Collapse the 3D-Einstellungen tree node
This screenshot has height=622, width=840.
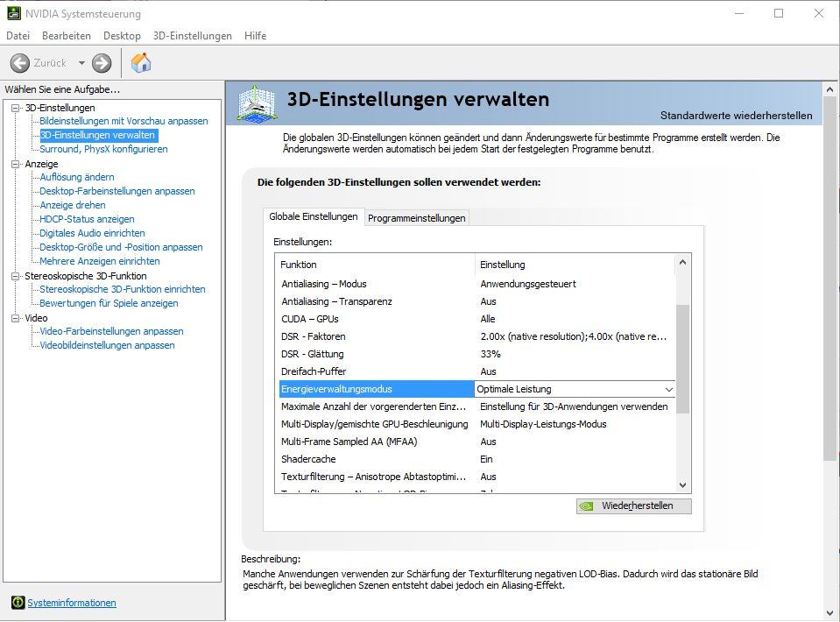tap(15, 108)
